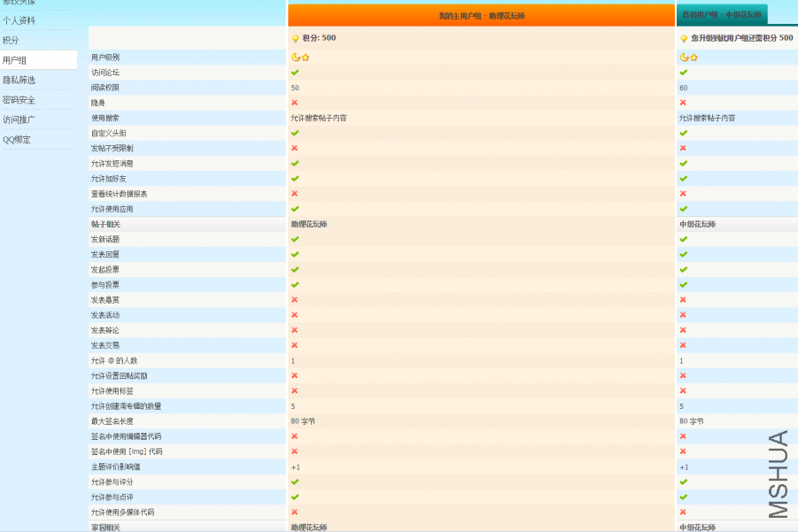Image resolution: width=798 pixels, height=532 pixels.
Task: Click the red cross for 允许使用标签 in 助理花坛师 column
Action: click(295, 391)
